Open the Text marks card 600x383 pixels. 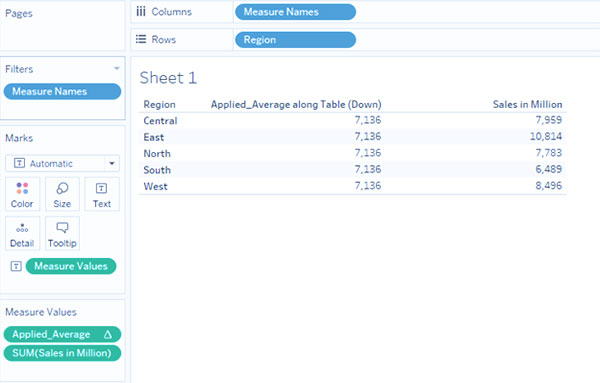click(x=101, y=194)
